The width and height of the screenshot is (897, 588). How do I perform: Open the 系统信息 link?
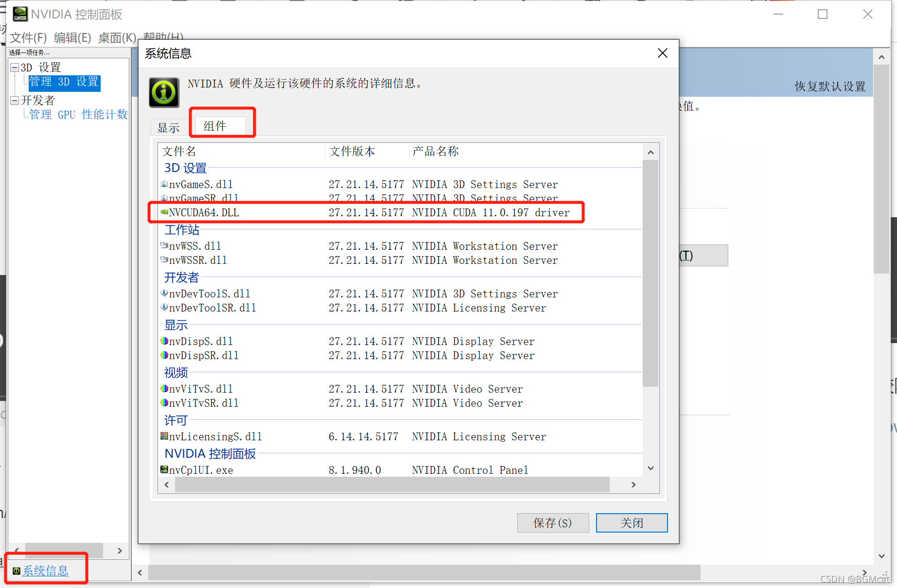click(46, 571)
